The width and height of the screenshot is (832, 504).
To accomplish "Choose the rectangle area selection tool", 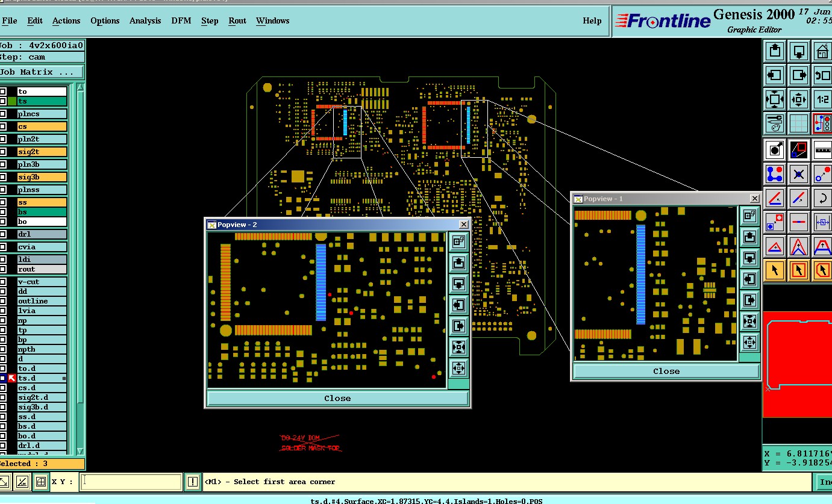I will click(x=799, y=270).
